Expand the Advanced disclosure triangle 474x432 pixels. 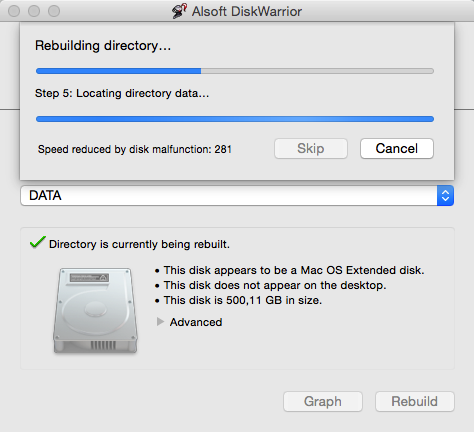160,322
